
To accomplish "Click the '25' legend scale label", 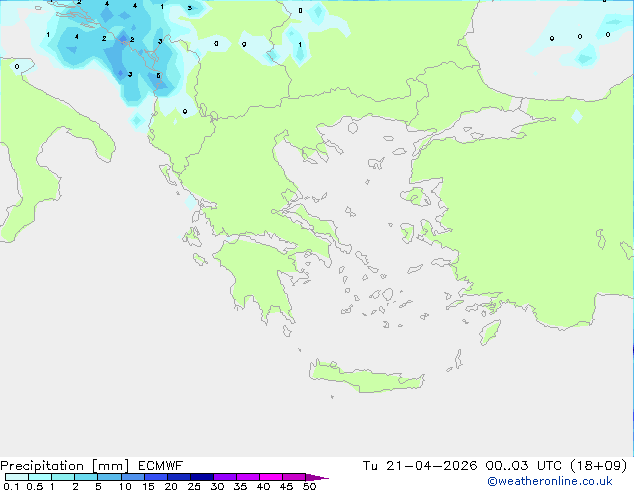I will (194, 486).
